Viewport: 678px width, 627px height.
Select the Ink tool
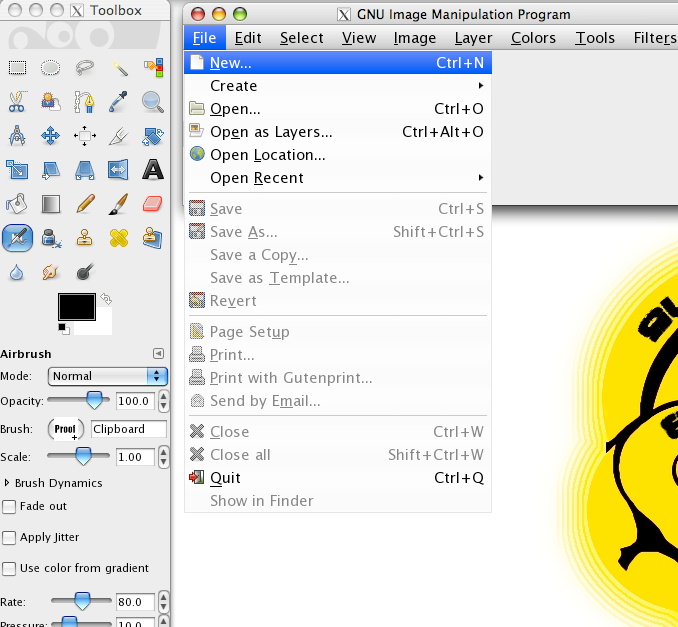[51, 238]
